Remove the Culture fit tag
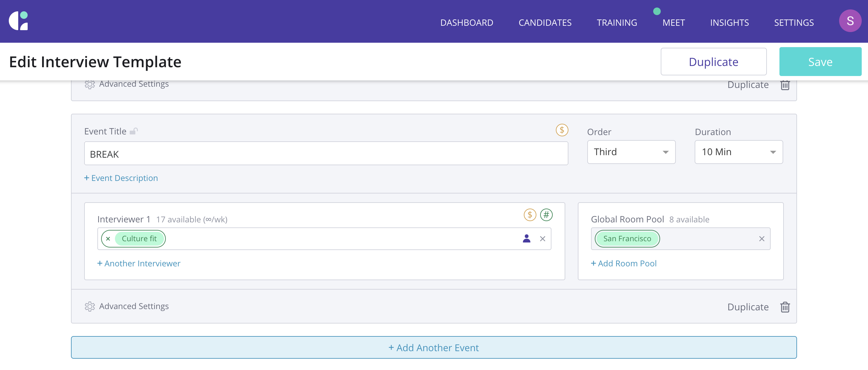Screen dimensions: 868x370 coord(108,239)
